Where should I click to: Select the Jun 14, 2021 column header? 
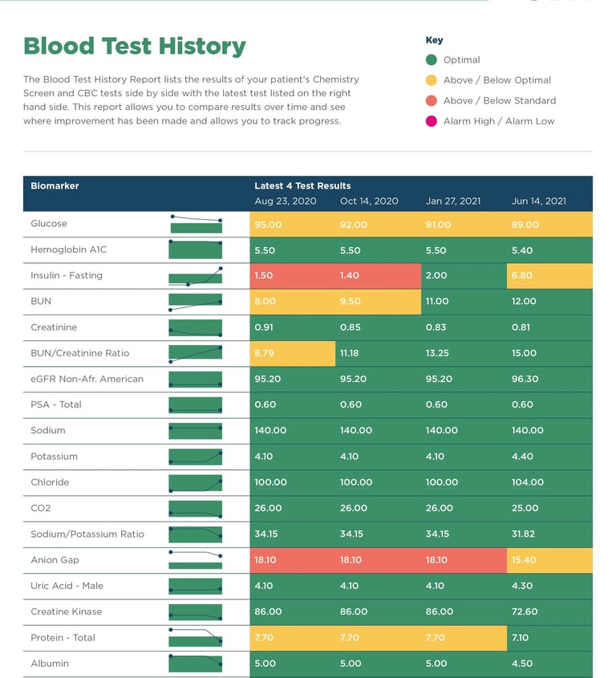[539, 201]
